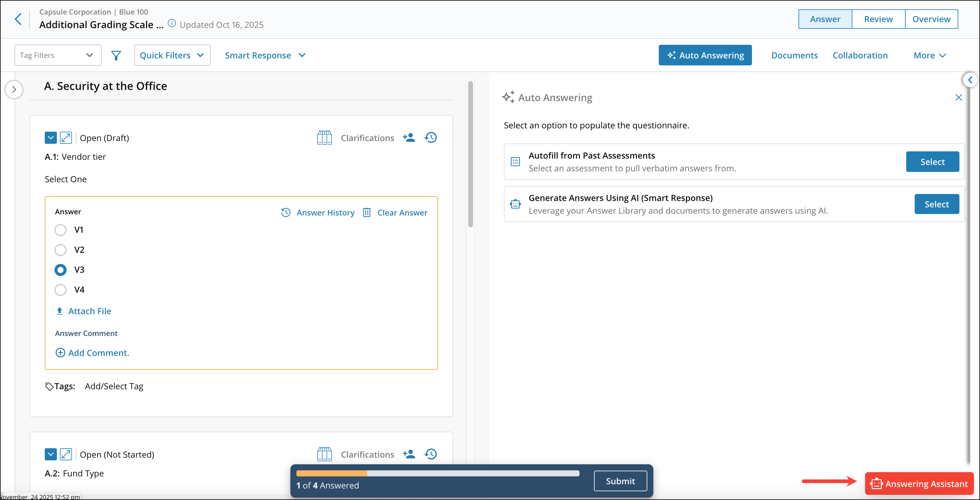This screenshot has width=980, height=500.
Task: Click the Clarifications library icon for question A.1
Action: tap(324, 137)
